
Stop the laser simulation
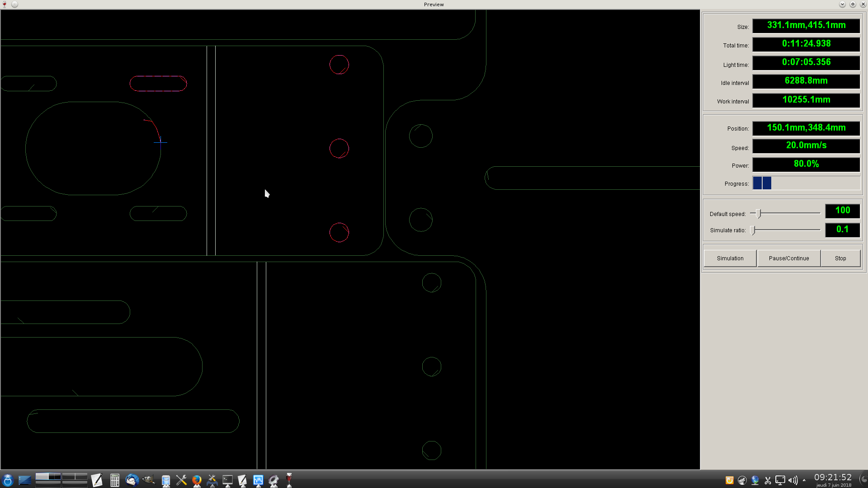click(x=840, y=258)
